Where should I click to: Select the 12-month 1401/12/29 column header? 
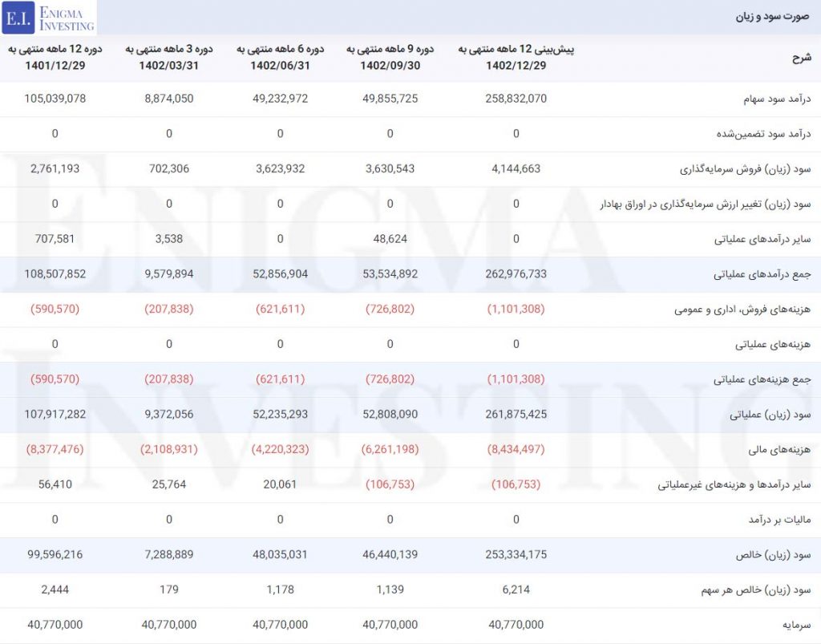coord(55,57)
